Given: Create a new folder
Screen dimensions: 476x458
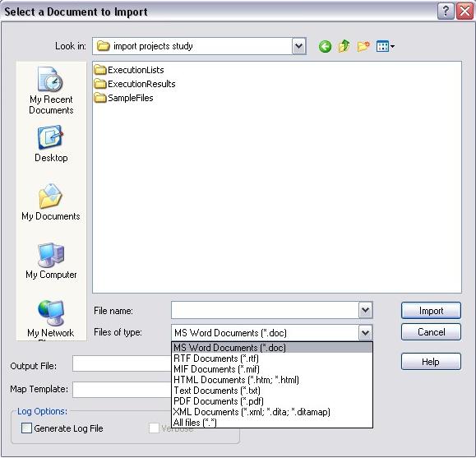Looking at the screenshot, I should pyautogui.click(x=363, y=46).
